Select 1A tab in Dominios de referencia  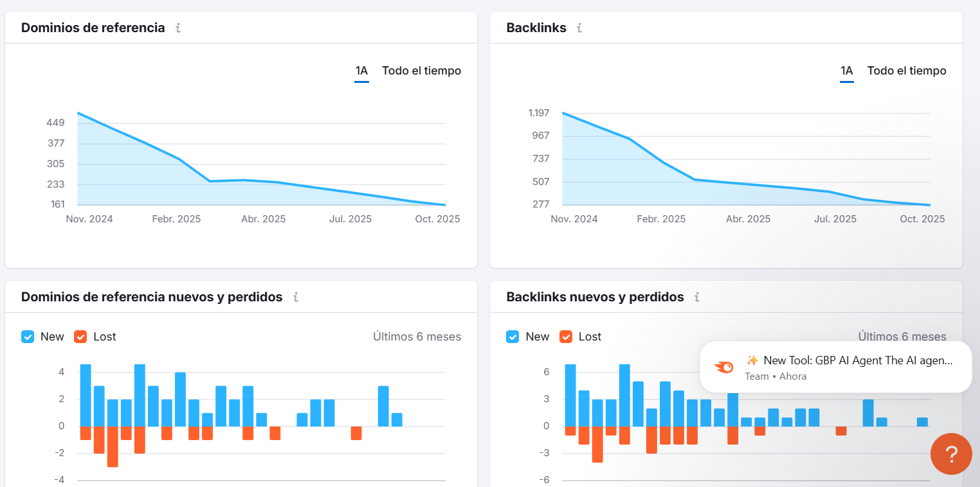click(x=361, y=71)
